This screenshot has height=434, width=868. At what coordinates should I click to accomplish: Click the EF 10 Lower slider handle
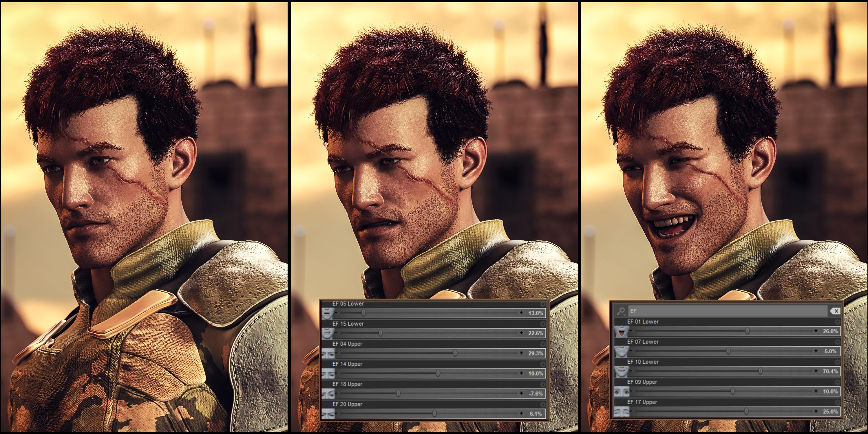[x=761, y=371]
